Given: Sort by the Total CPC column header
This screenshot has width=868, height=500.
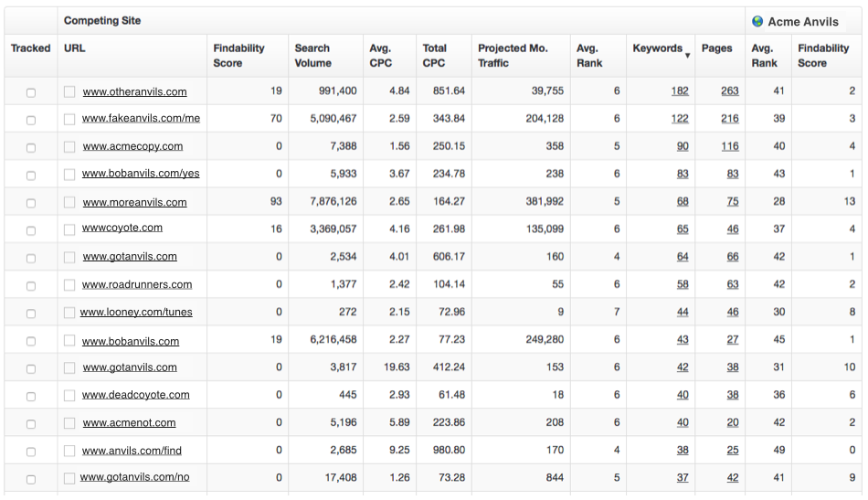Looking at the screenshot, I should pyautogui.click(x=435, y=55).
